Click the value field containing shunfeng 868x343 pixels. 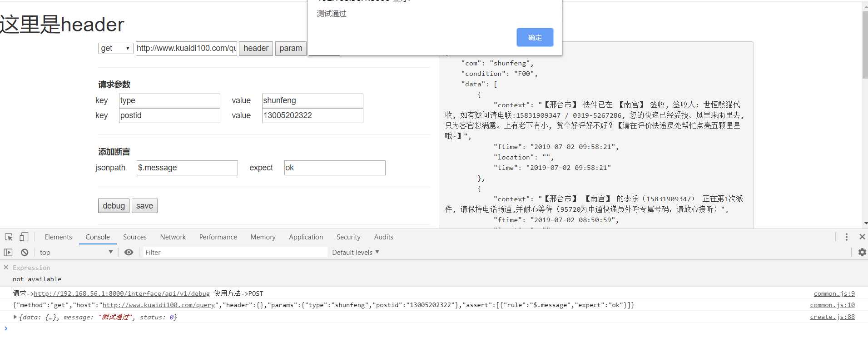[312, 100]
